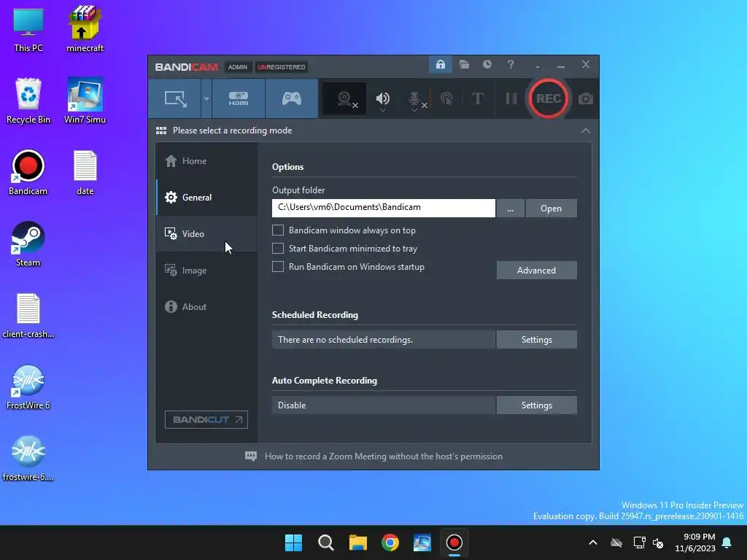Select the Win7 Simu desktop shortcut
The height and width of the screenshot is (560, 747).
pos(85,101)
